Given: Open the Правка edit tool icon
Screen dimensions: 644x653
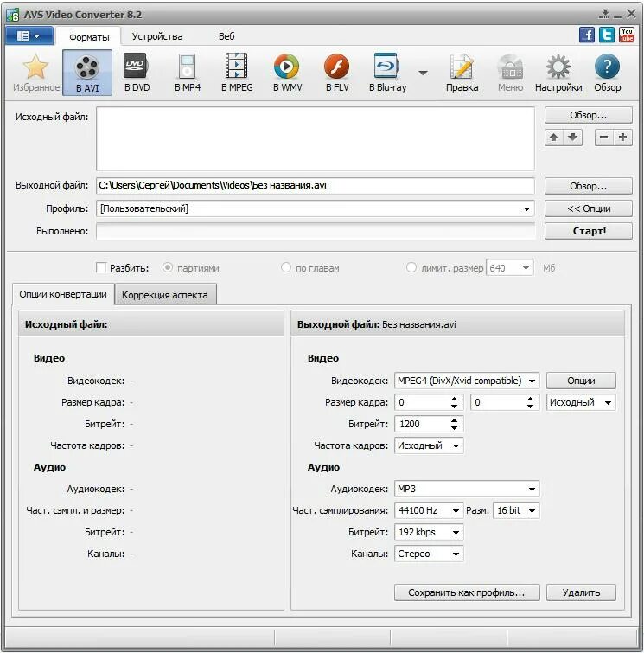Looking at the screenshot, I should pos(462,73).
